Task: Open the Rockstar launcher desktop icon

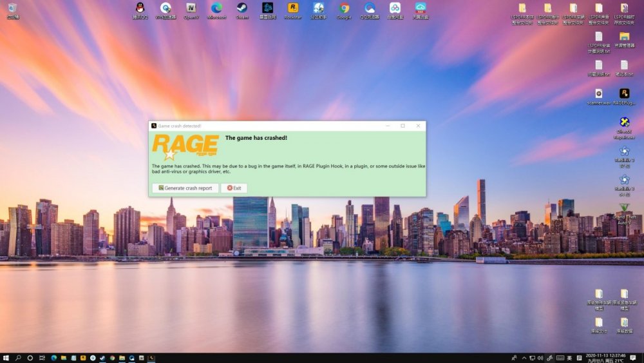Action: 293,11
